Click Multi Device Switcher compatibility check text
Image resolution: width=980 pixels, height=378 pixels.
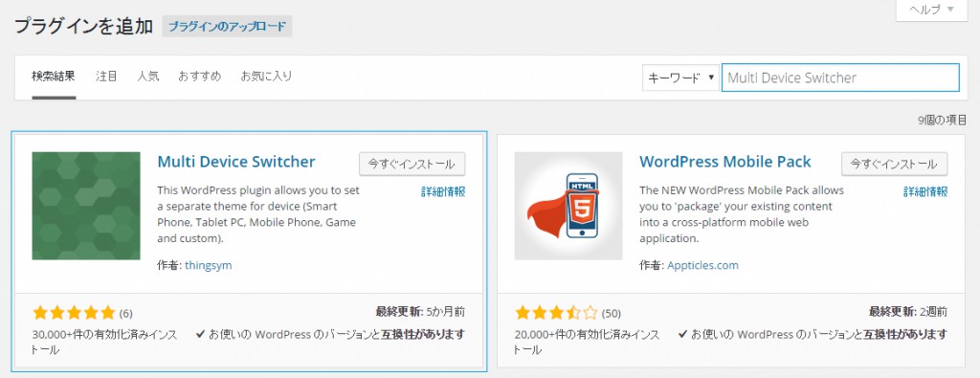click(330, 334)
